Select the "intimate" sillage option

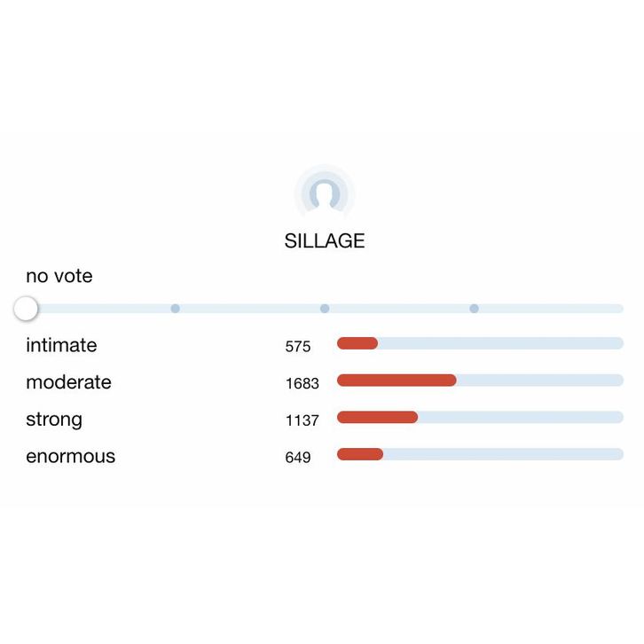point(61,345)
